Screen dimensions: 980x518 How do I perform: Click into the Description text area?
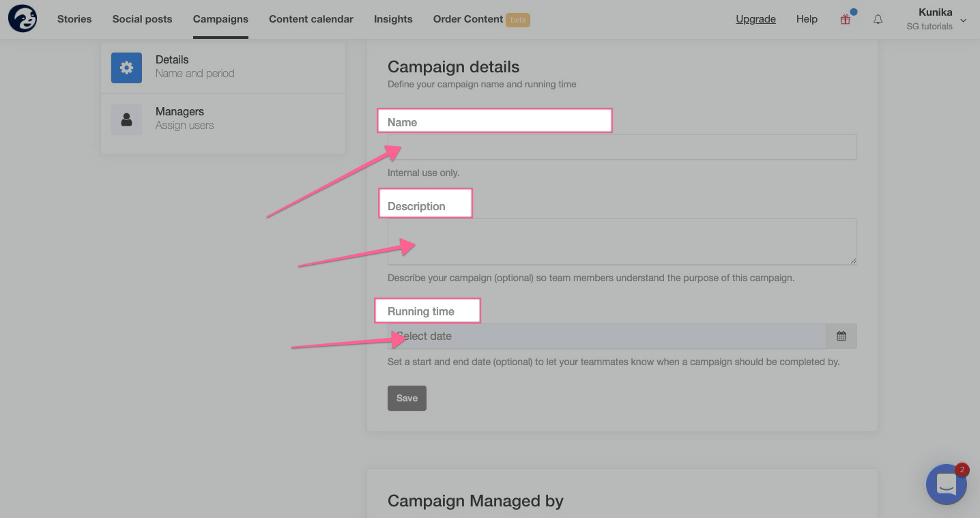pos(622,242)
